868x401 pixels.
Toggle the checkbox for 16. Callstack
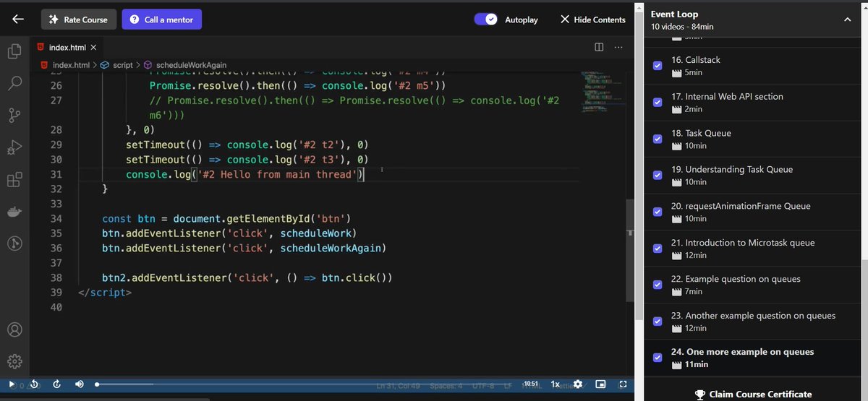[x=657, y=65]
